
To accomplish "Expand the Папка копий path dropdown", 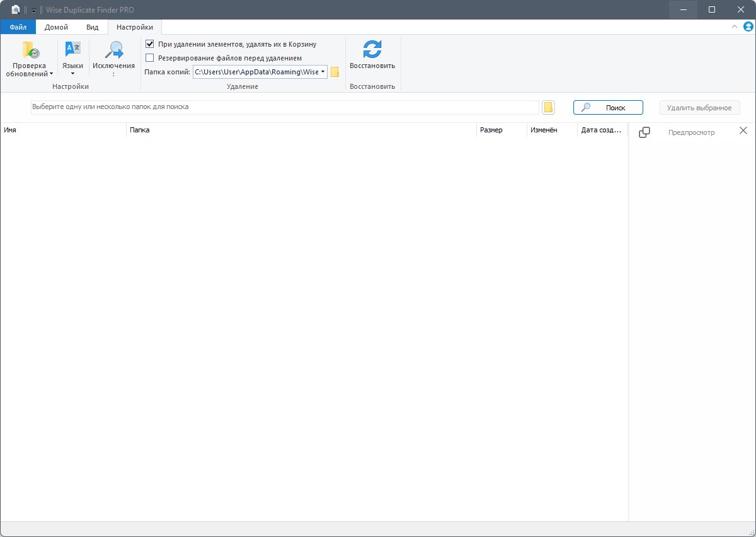I will coord(323,72).
